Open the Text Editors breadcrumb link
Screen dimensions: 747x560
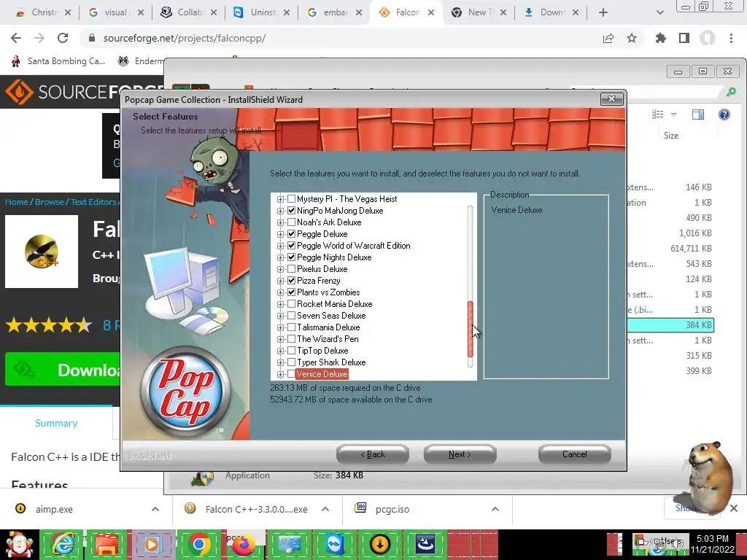point(93,202)
